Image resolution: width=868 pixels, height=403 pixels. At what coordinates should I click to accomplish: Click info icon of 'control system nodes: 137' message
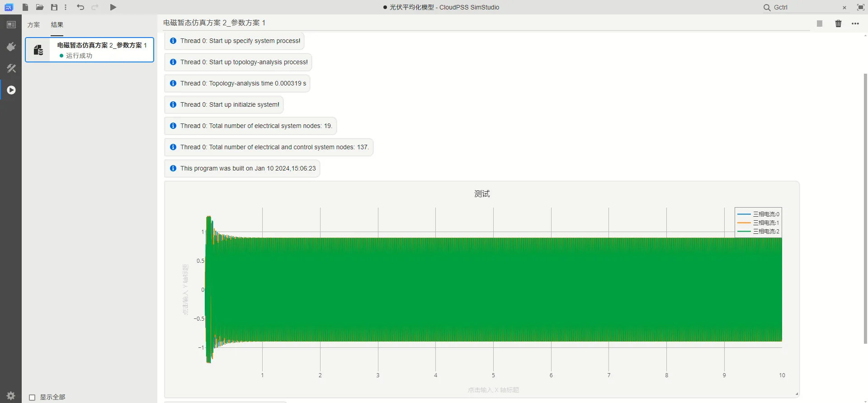point(173,147)
